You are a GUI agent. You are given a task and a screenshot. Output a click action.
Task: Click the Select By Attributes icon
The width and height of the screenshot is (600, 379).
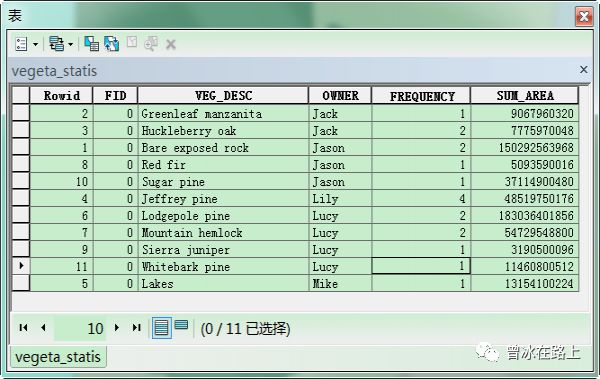[x=91, y=44]
